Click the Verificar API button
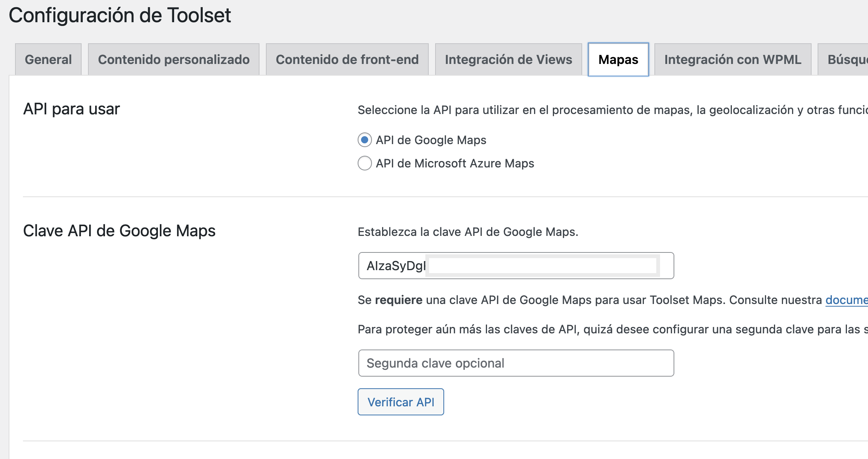 coord(401,402)
